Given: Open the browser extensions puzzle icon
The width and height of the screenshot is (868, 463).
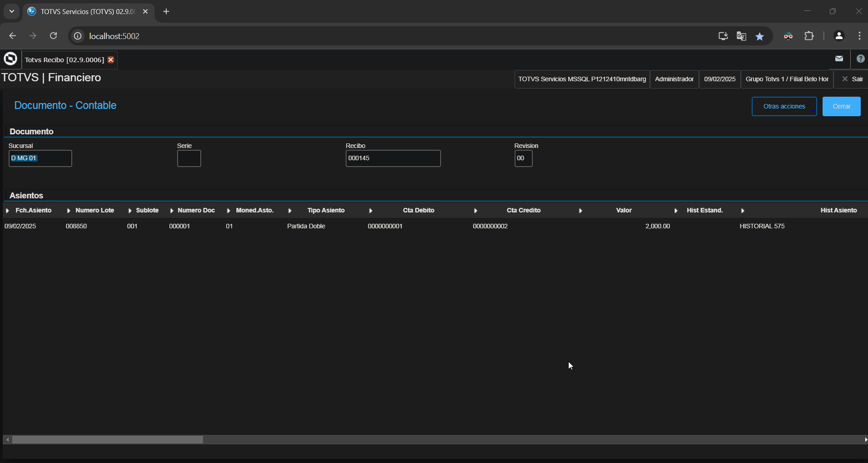Looking at the screenshot, I should click(809, 36).
